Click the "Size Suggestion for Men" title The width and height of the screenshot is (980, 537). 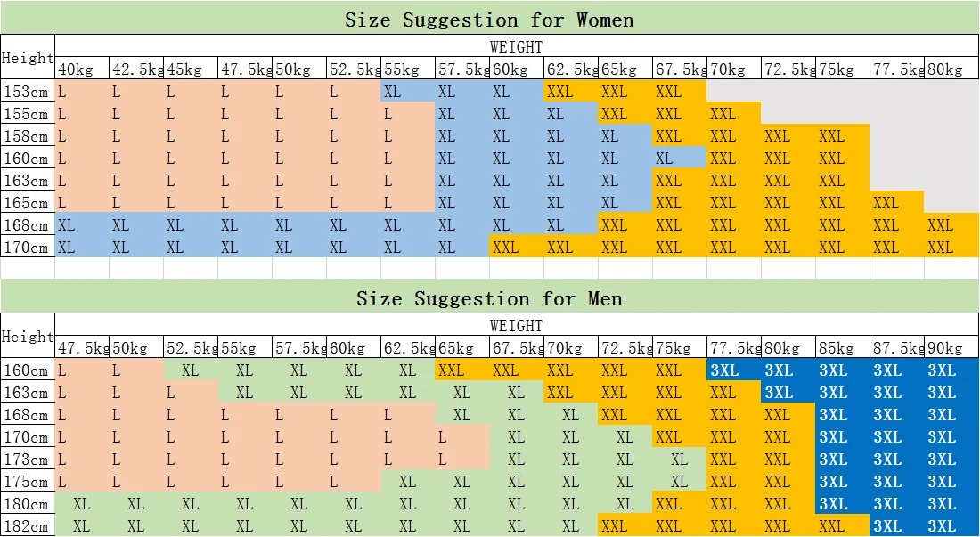[x=489, y=298]
